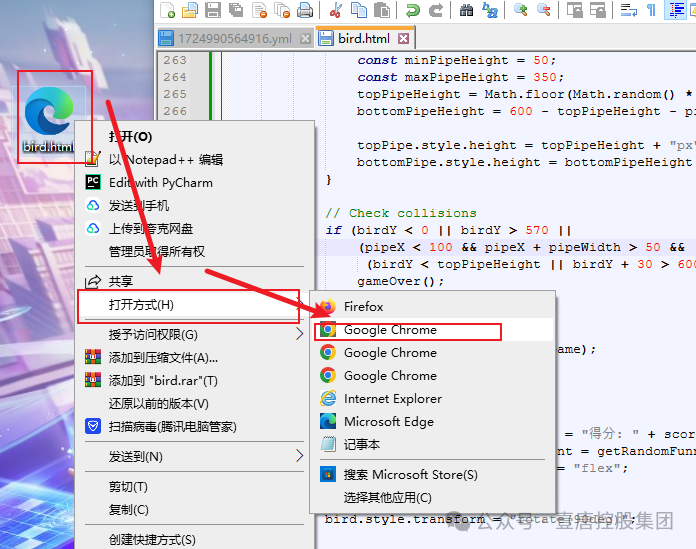The height and width of the screenshot is (549, 696).
Task: Choose 发送到手机 in context menu
Action: point(194,205)
